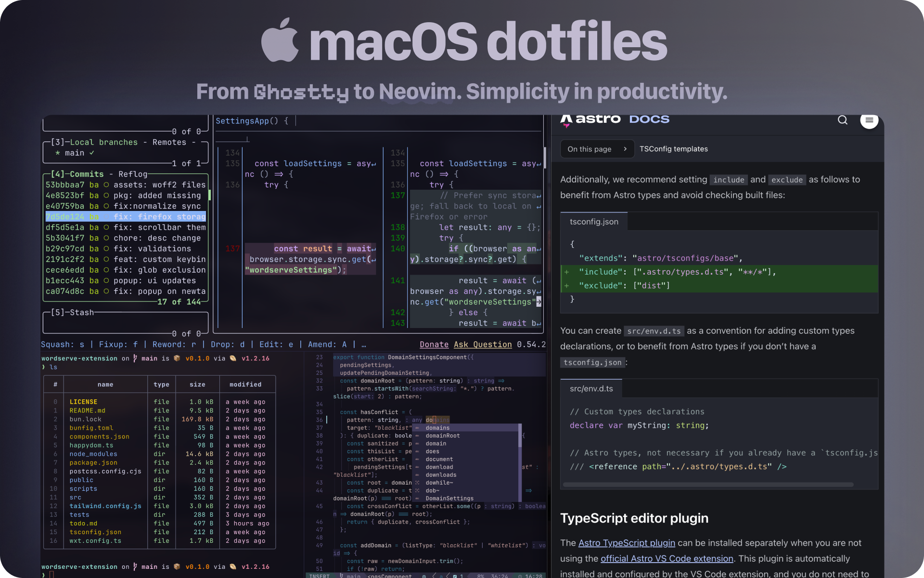Click the modified-count pencil icon in the statusline
This screenshot has height=578, width=924.
tap(454, 576)
